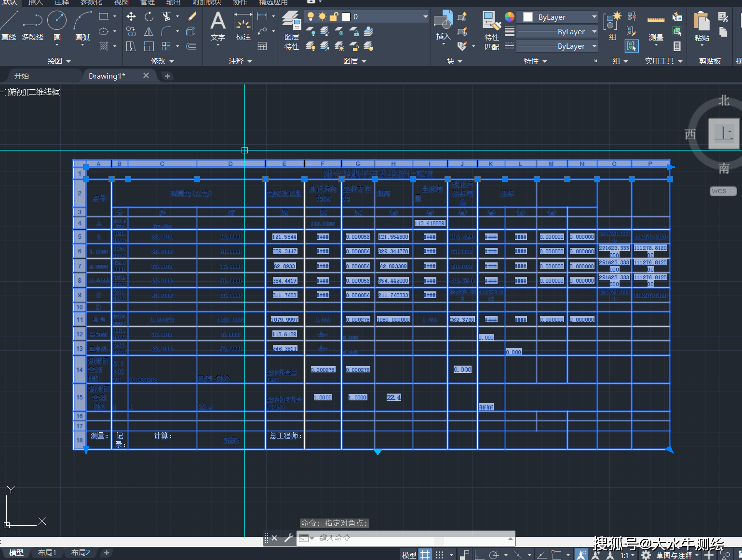The width and height of the screenshot is (742, 560).
Task: Pick the Ellipse draw tool
Action: (x=104, y=31)
